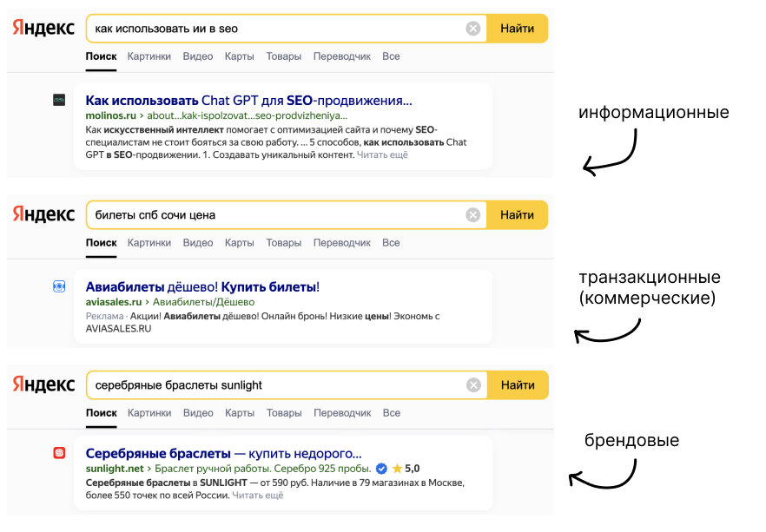This screenshot has width=766, height=532.
Task: Click the molinos.ru favicon beside first result
Action: pyautogui.click(x=59, y=100)
